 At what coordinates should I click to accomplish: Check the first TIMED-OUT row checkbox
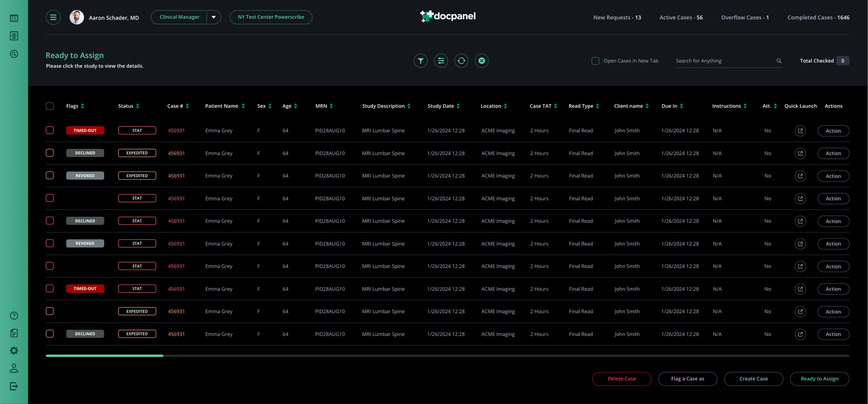click(x=50, y=130)
